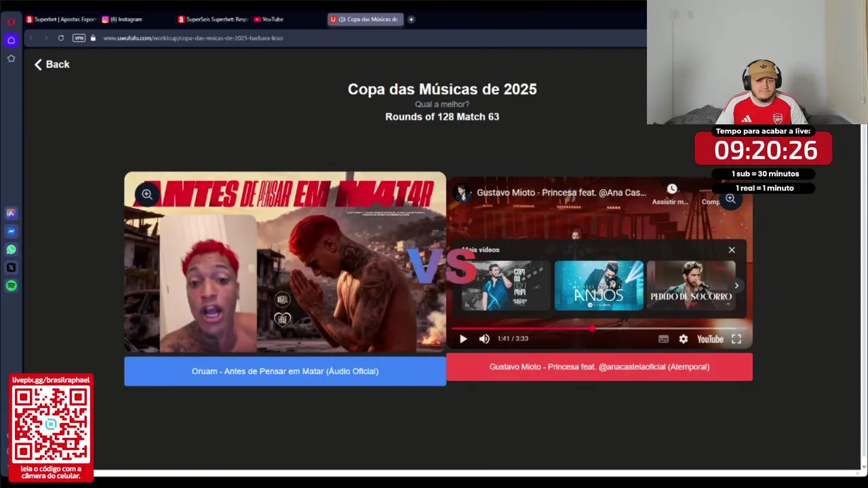
Task: Click the site-info lock icon in address bar
Action: pos(93,38)
